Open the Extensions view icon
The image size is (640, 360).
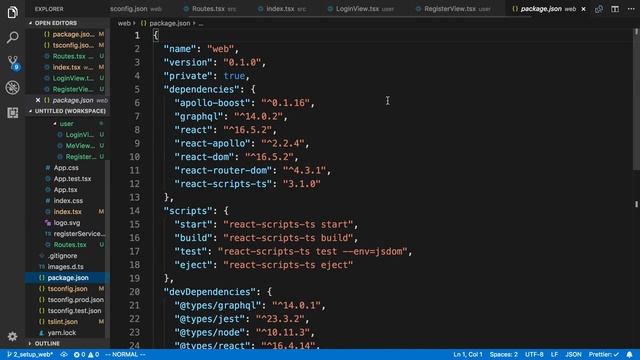tap(12, 113)
